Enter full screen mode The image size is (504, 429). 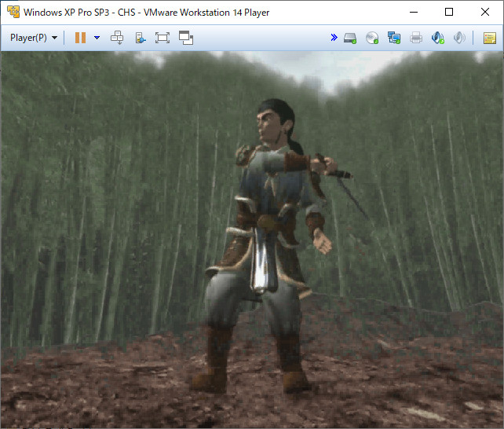(x=163, y=38)
